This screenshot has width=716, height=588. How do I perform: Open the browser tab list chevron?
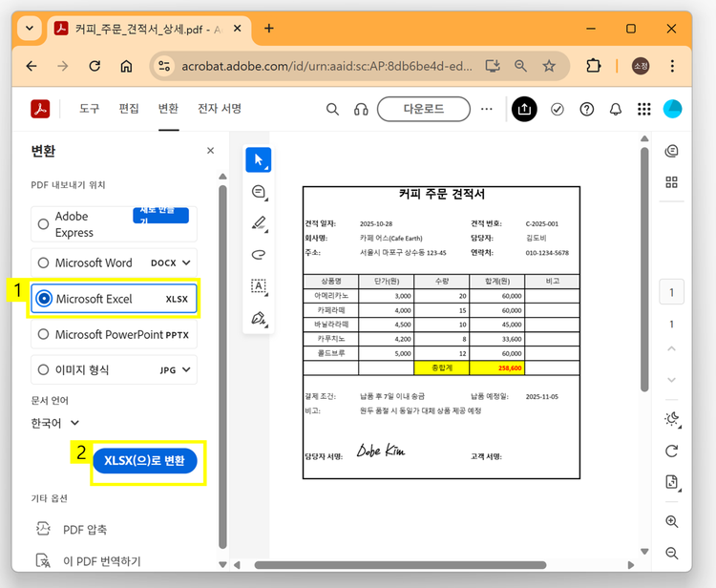pyautogui.click(x=30, y=29)
